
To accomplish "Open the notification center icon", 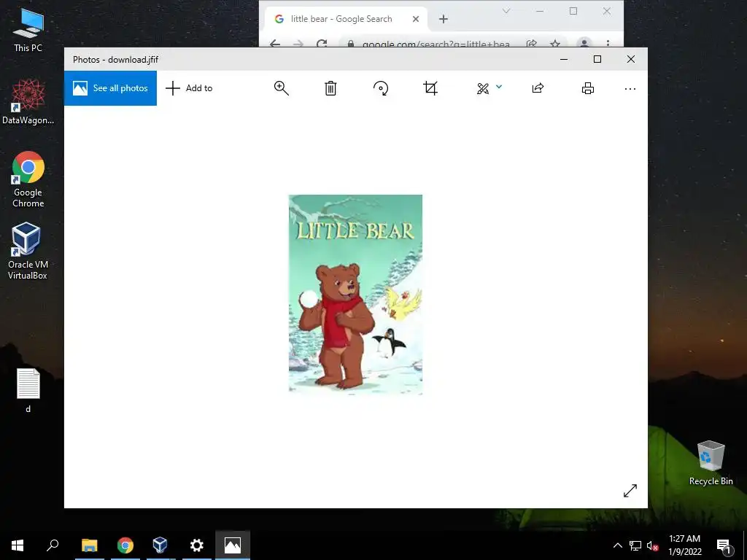I will (724, 545).
